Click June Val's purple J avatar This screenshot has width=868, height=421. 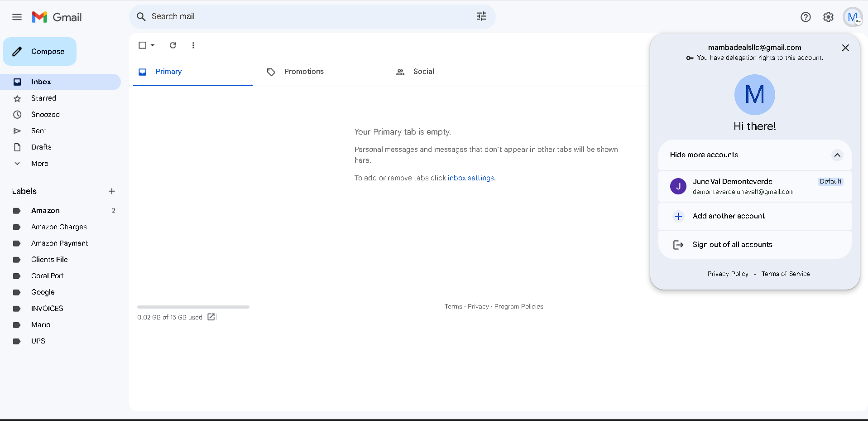(678, 186)
